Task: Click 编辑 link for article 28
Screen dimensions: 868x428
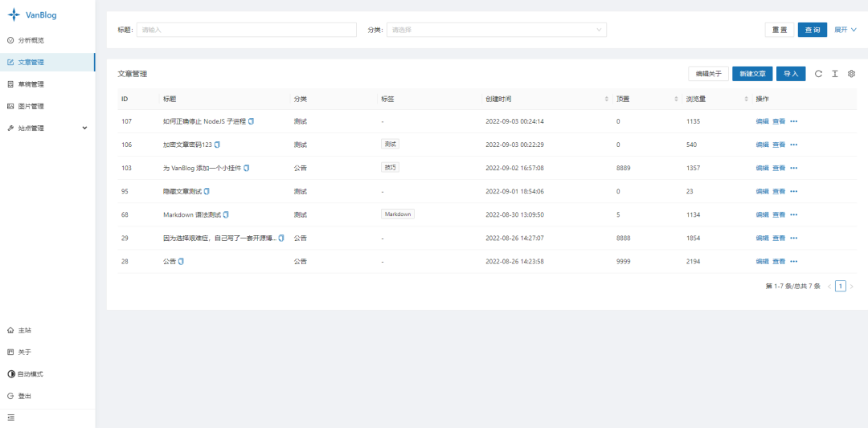Action: pyautogui.click(x=762, y=261)
